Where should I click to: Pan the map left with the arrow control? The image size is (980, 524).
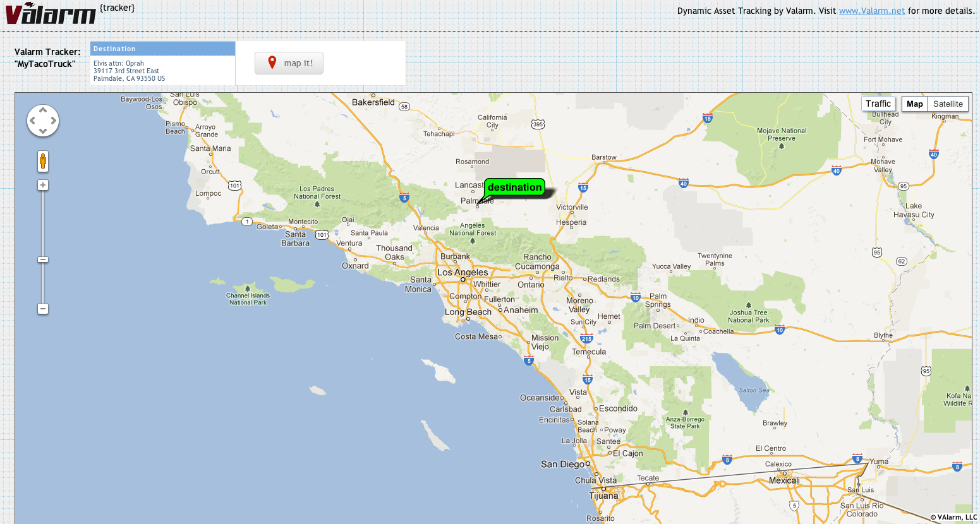(32, 121)
